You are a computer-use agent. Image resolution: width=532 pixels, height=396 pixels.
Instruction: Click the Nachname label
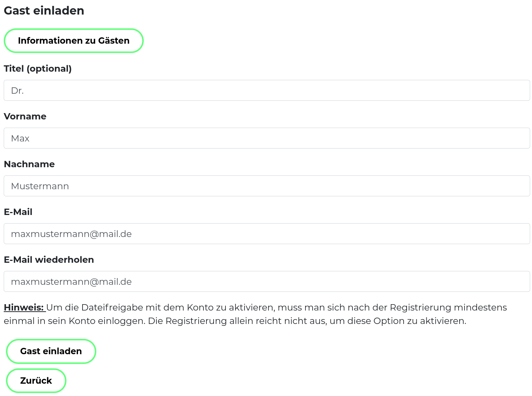(x=29, y=164)
